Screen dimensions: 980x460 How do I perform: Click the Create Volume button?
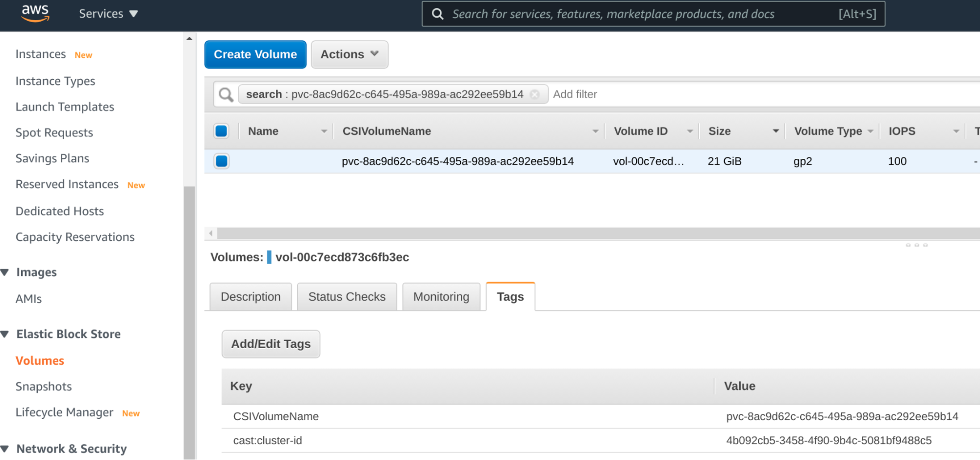[255, 54]
